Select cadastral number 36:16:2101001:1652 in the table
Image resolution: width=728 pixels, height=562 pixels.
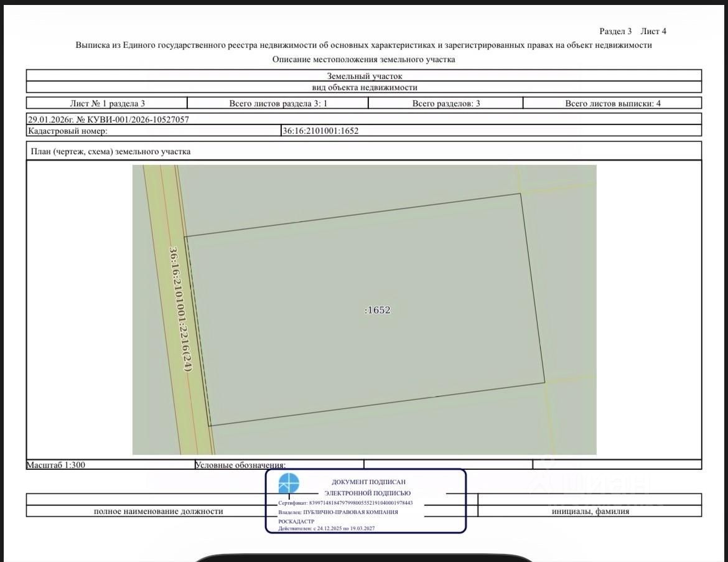(x=321, y=131)
